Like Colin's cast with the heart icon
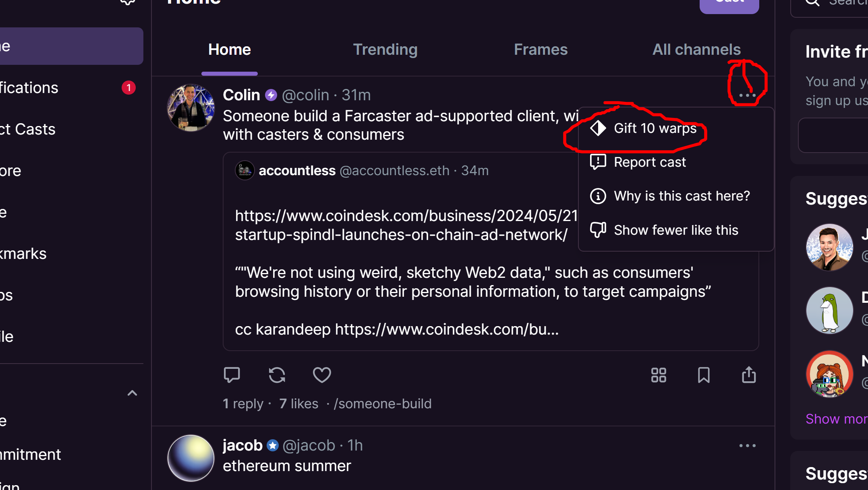 pos(322,375)
